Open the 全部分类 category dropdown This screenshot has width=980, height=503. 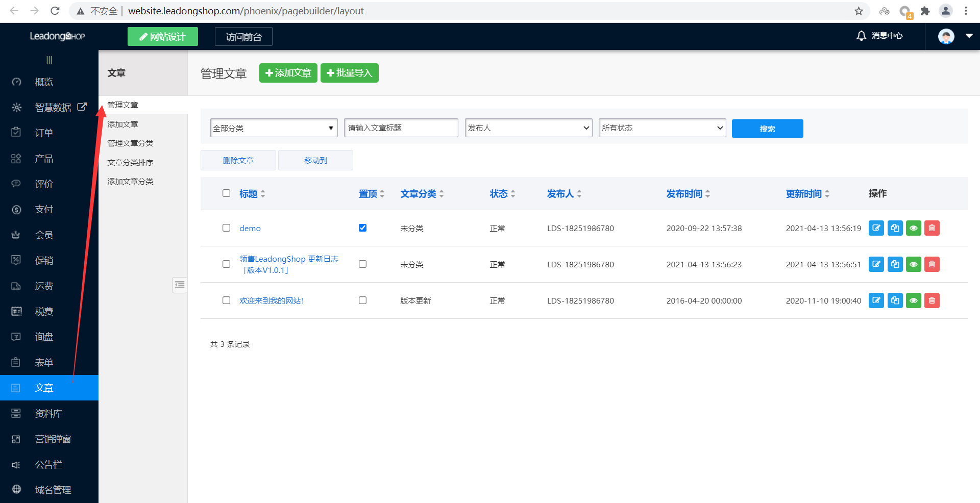(274, 128)
